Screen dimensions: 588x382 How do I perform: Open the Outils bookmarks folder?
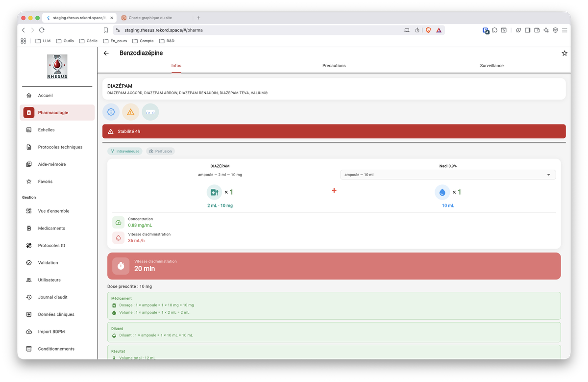pyautogui.click(x=65, y=41)
